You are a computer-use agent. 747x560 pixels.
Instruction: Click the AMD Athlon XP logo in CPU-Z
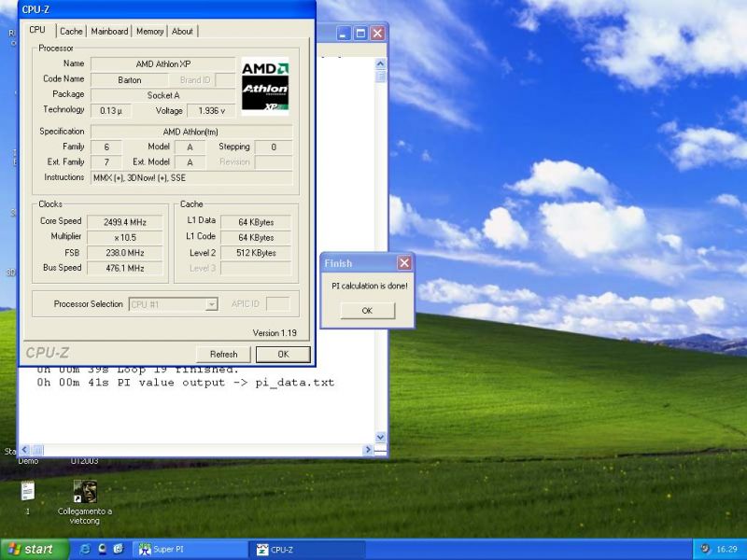(x=265, y=86)
